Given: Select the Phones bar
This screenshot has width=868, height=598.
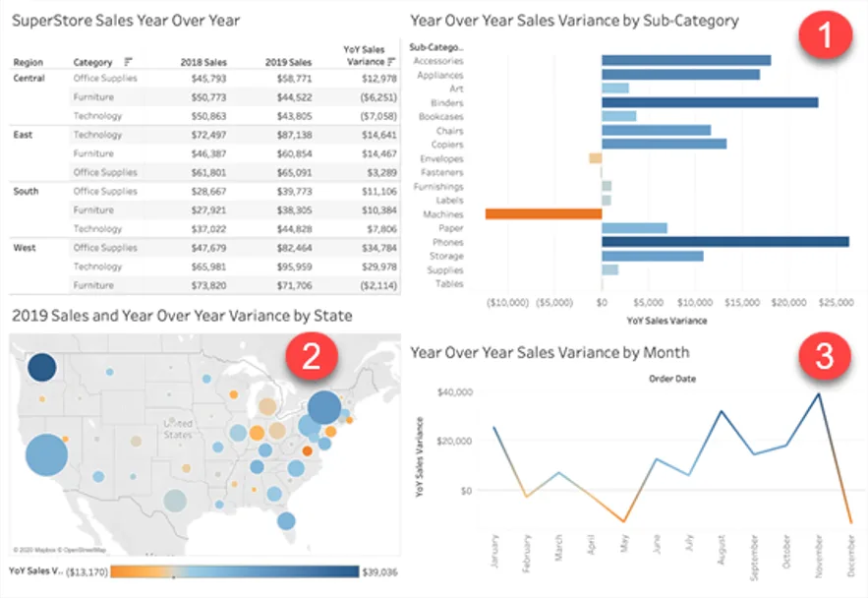Looking at the screenshot, I should click(x=725, y=241).
